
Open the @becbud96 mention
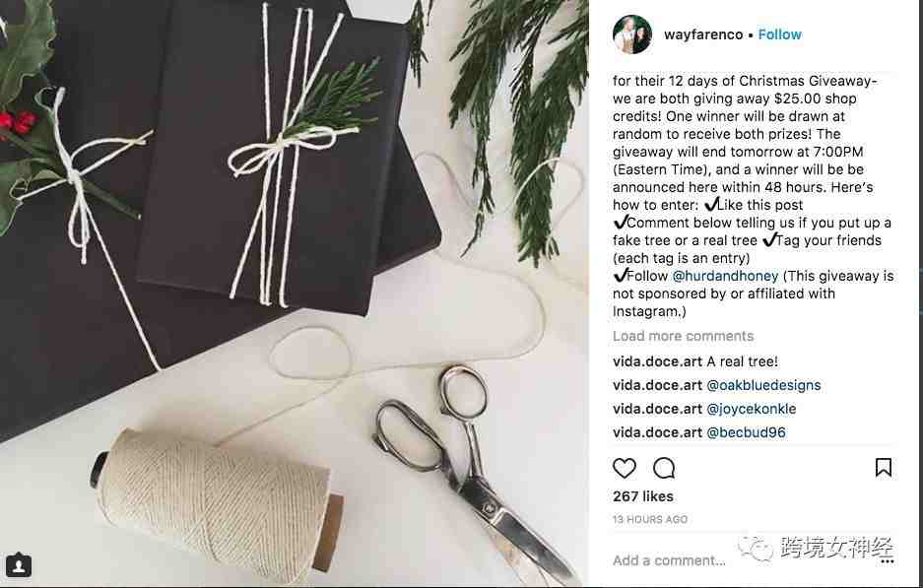tap(746, 432)
